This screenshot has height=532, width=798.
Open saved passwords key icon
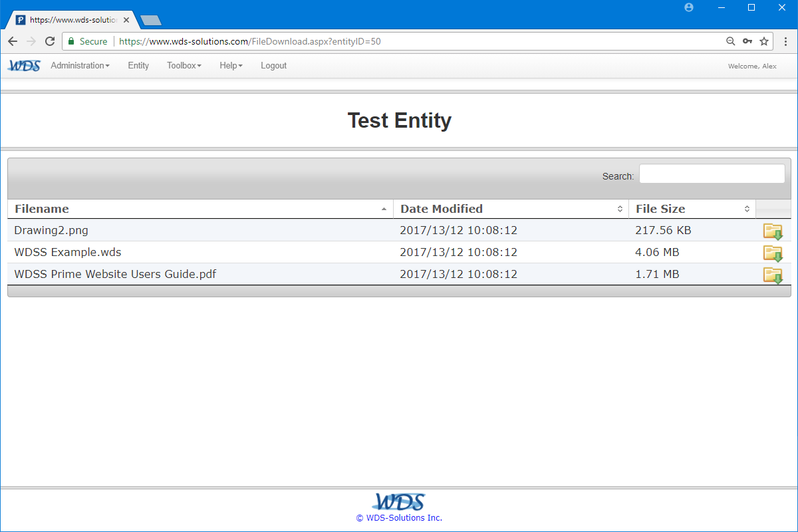747,41
